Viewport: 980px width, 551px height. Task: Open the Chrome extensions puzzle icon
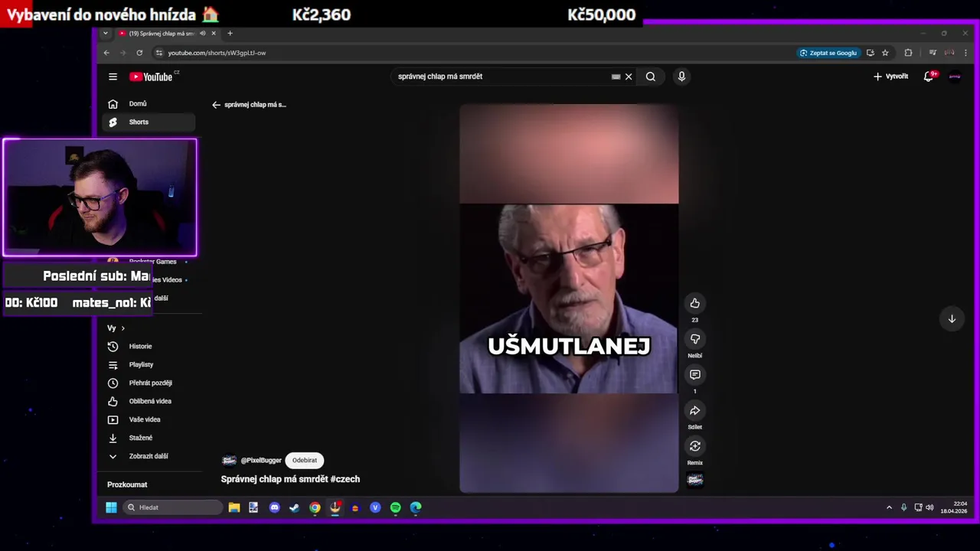click(908, 53)
